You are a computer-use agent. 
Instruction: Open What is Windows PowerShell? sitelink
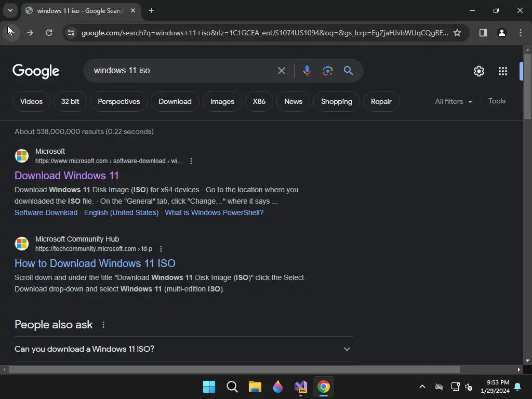tap(214, 212)
